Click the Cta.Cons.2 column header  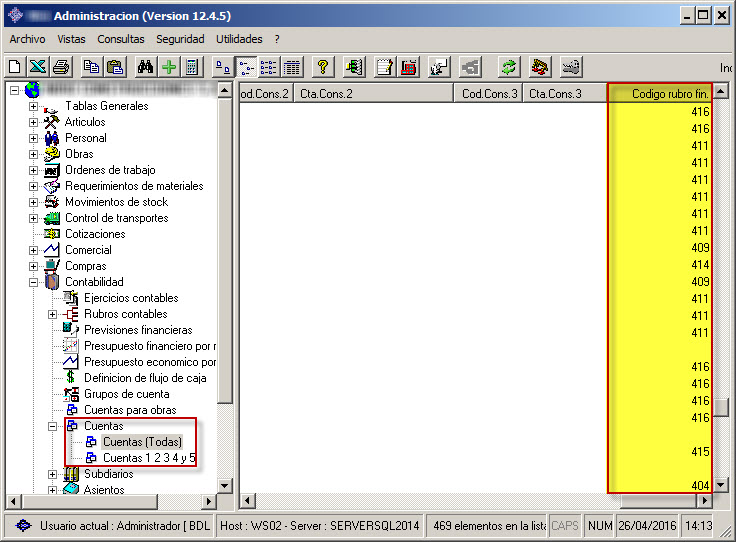(373, 93)
